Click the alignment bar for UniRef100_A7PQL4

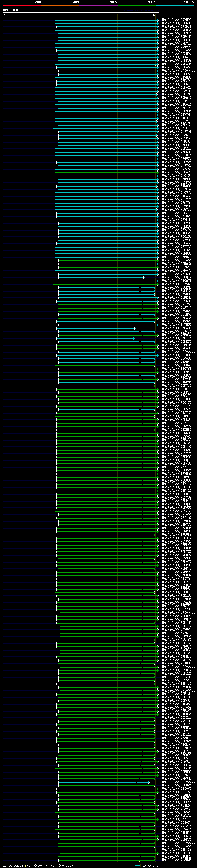(x=102, y=277)
